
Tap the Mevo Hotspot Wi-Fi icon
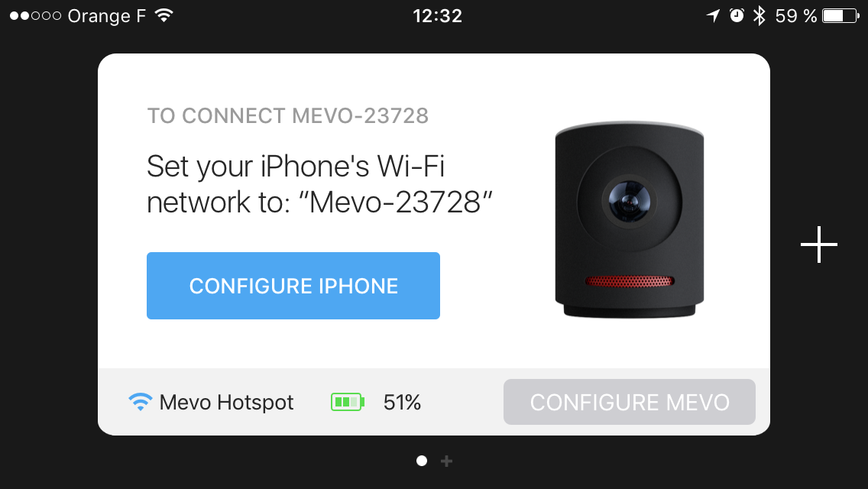pos(140,401)
